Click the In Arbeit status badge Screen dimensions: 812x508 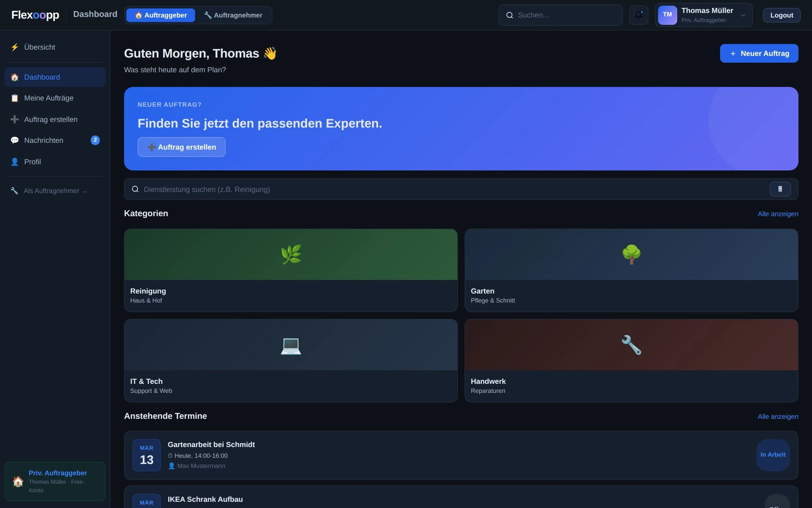tap(773, 455)
